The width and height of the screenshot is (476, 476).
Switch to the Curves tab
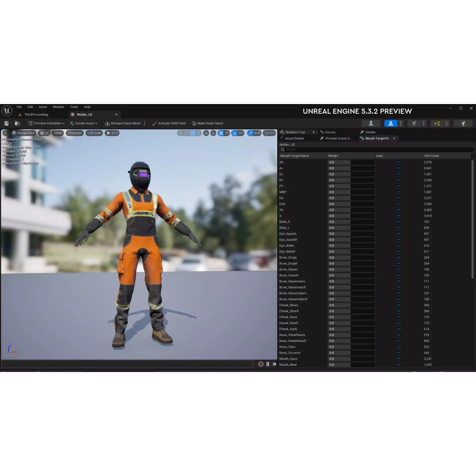point(328,132)
